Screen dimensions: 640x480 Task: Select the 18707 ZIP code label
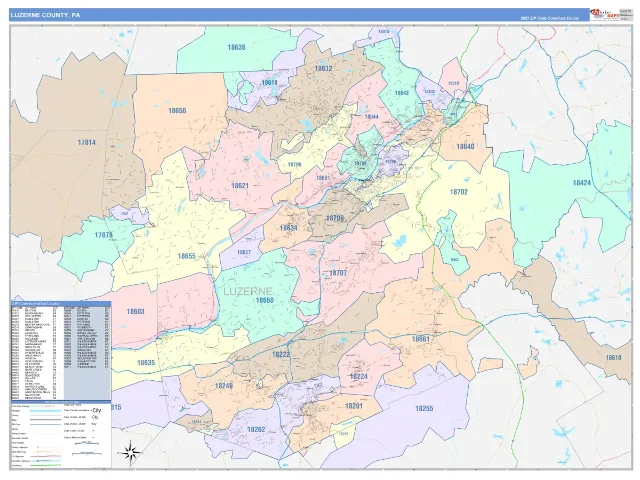pyautogui.click(x=338, y=273)
